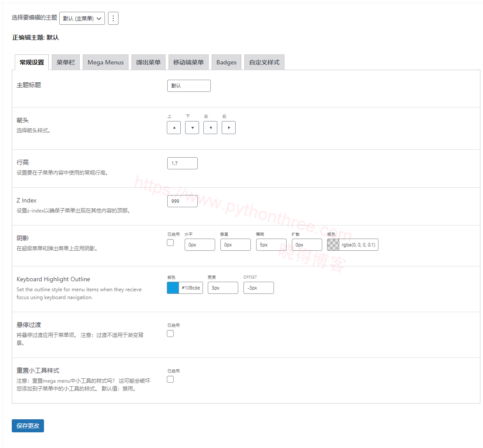Go to the Badges tab

226,62
